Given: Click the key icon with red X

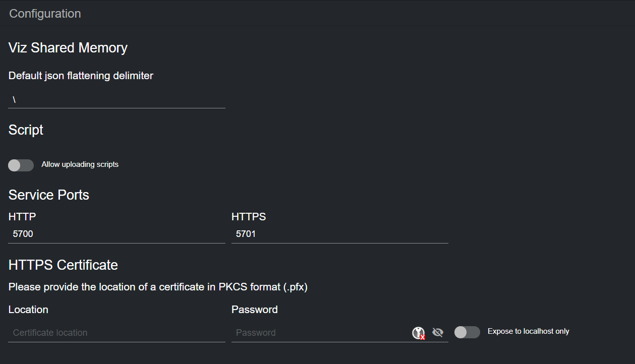Looking at the screenshot, I should coord(419,333).
